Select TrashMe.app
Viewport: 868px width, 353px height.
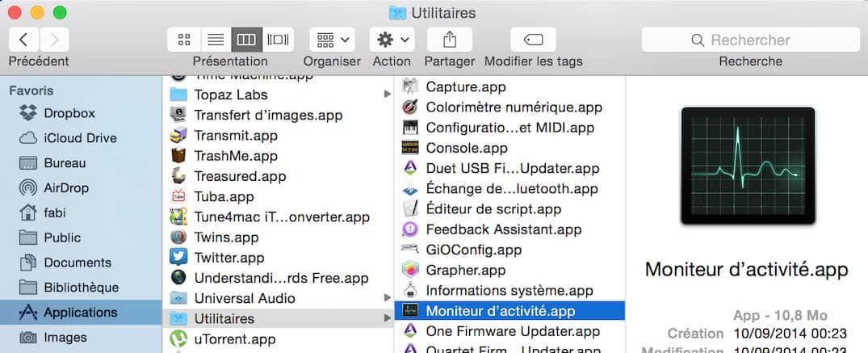(x=278, y=156)
